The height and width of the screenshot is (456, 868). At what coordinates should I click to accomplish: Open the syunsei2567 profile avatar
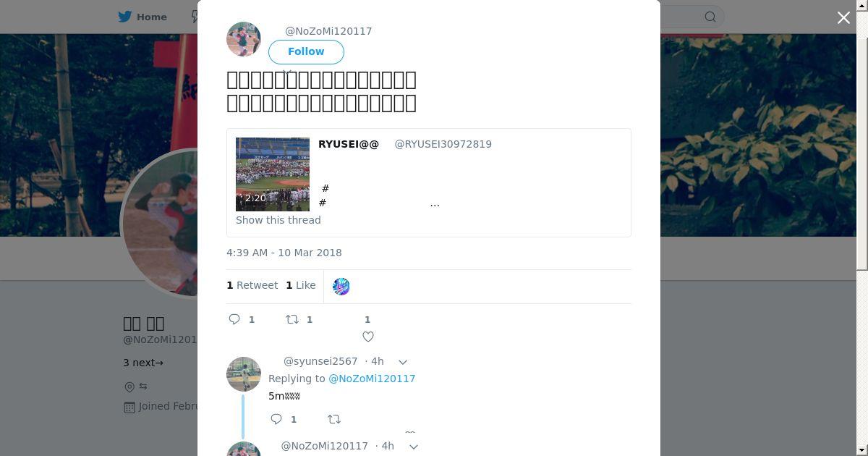pos(244,374)
